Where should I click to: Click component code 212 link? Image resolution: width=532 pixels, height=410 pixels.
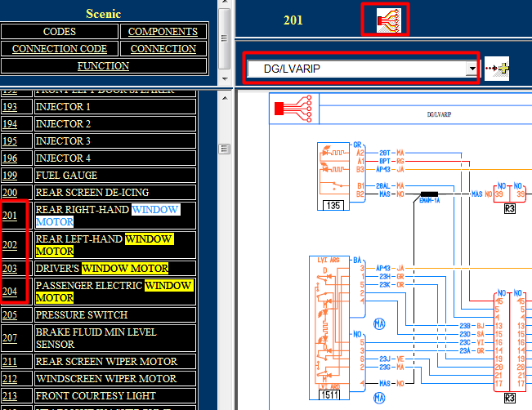[x=10, y=379]
